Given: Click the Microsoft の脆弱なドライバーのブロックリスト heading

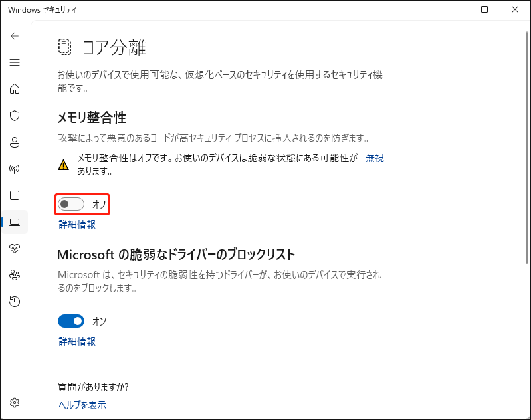Looking at the screenshot, I should coord(176,255).
